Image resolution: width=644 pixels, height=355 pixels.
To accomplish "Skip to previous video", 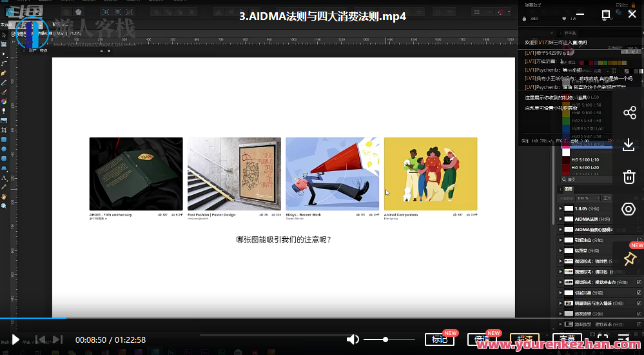I will 40,340.
